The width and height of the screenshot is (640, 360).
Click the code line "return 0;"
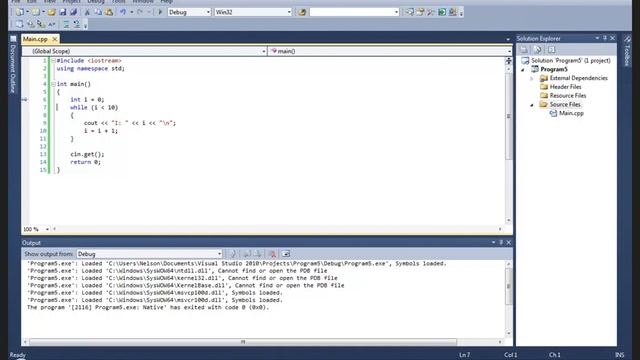(85, 162)
